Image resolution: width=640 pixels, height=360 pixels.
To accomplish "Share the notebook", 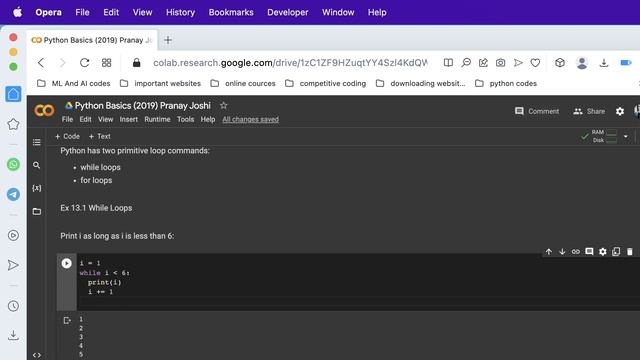I will pyautogui.click(x=589, y=111).
